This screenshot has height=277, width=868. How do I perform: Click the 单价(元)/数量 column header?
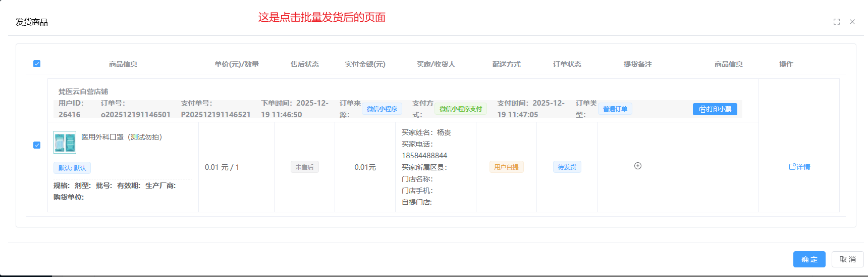pos(237,64)
